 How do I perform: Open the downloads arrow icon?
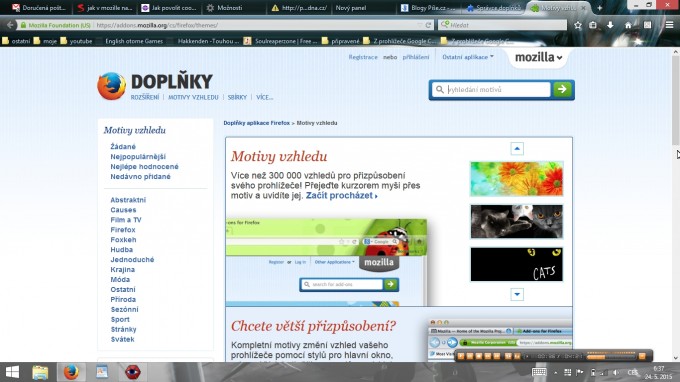tap(610, 25)
